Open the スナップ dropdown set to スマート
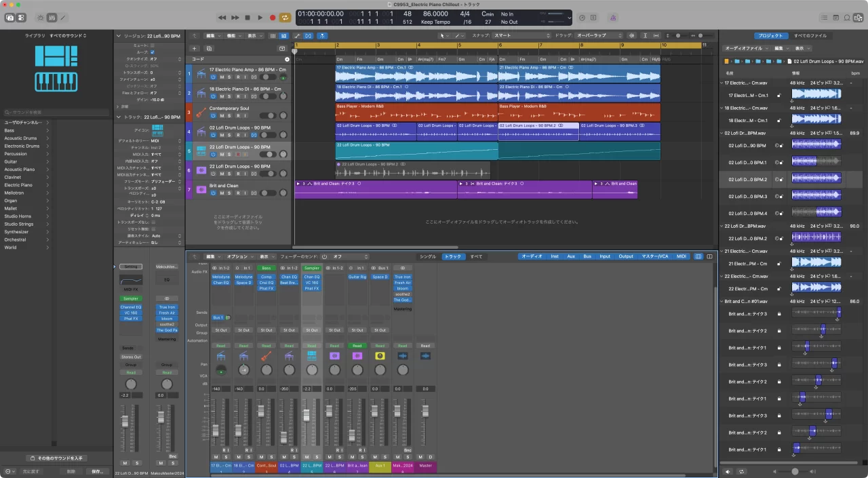The image size is (868, 478). pyautogui.click(x=521, y=35)
